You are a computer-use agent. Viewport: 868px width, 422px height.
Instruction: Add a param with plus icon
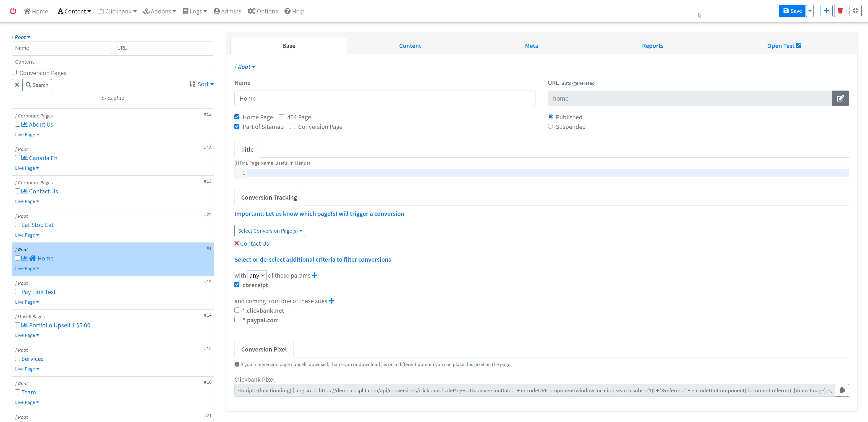314,276
